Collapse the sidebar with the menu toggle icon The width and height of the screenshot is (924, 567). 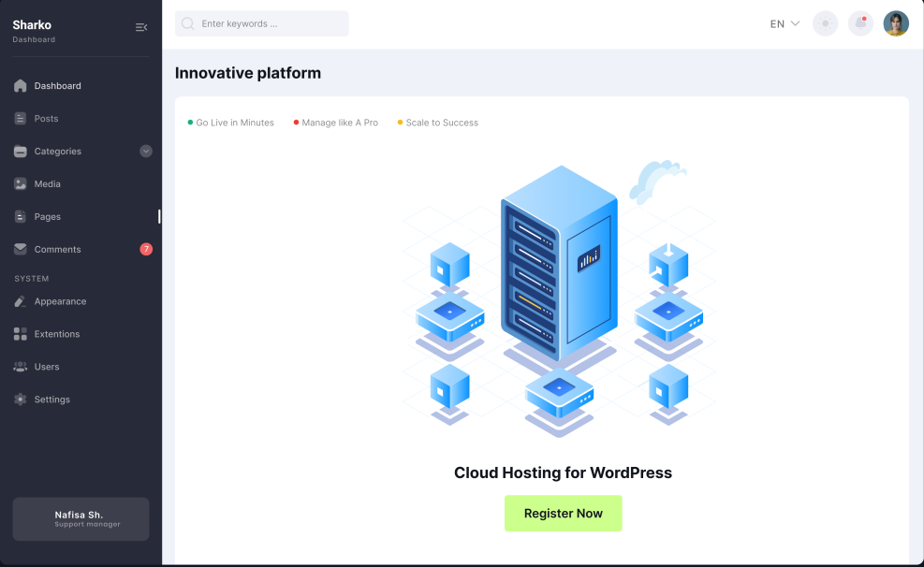(x=141, y=27)
